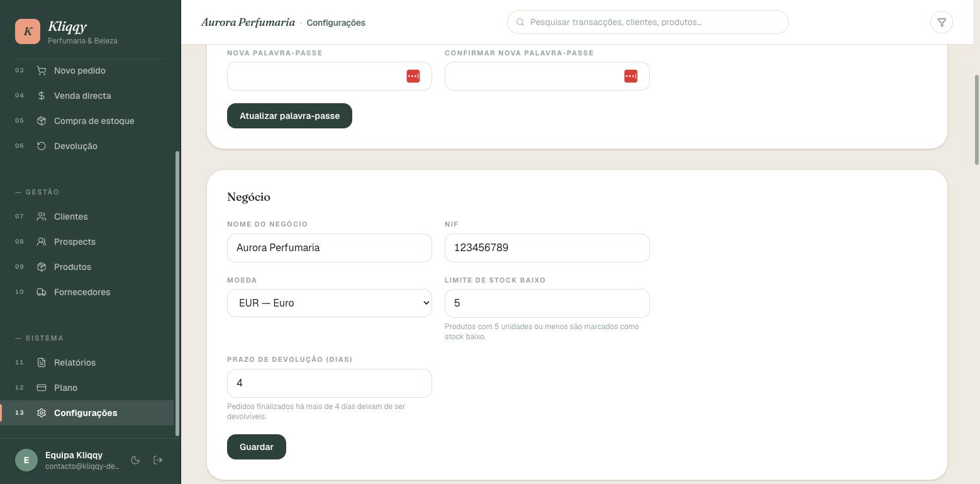Click the Equipa Kliqqy avatar
The width and height of the screenshot is (980, 484).
(26, 460)
